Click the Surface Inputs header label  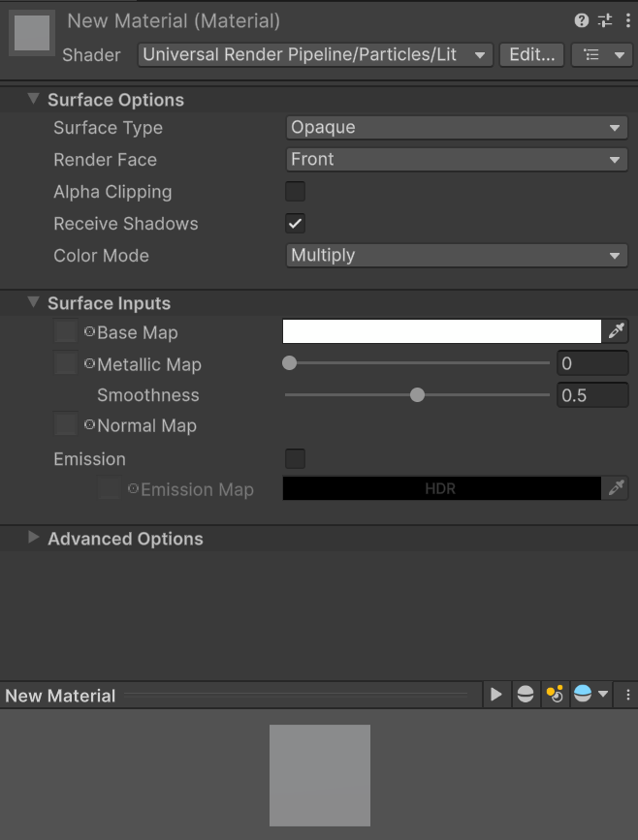click(109, 303)
